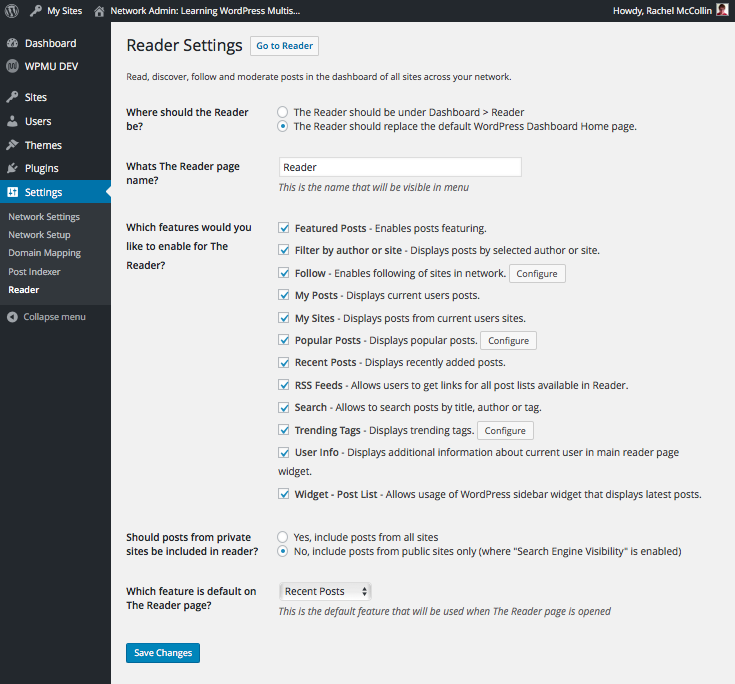This screenshot has height=684, width=735.
Task: Toggle the My Sites feature checkbox
Action: [x=284, y=318]
